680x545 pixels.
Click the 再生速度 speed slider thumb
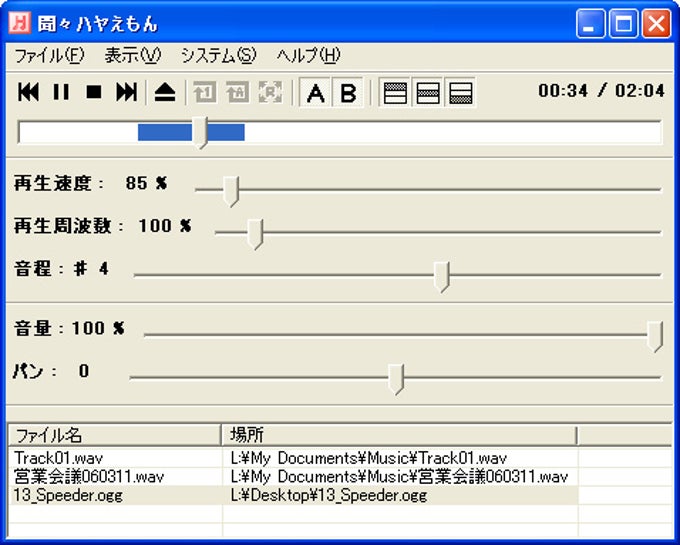[231, 191]
